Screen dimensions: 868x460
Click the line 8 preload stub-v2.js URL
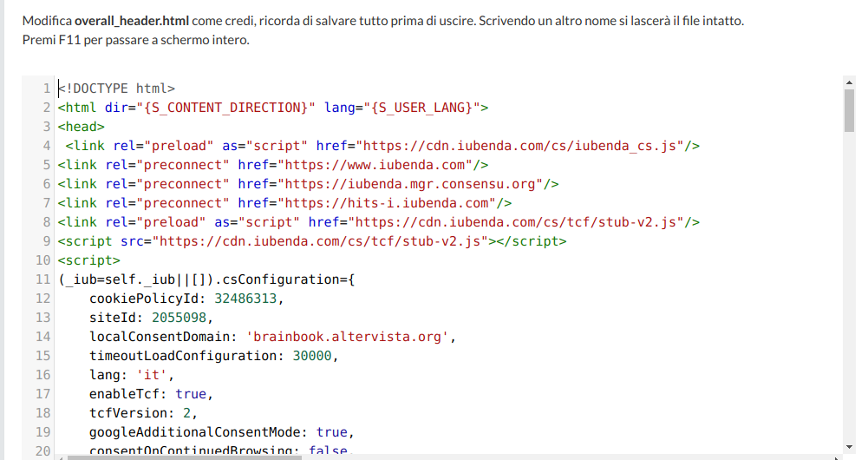(x=516, y=222)
